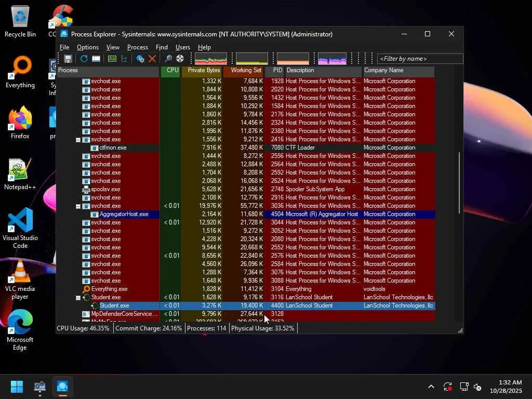Viewport: 532px width, 399px height.
Task: Open the Windows Start button
Action: pyautogui.click(x=17, y=387)
